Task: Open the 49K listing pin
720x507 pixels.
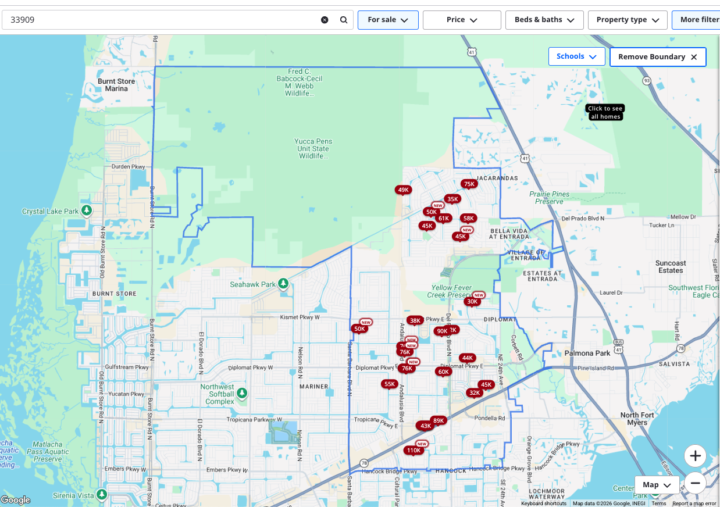Action: (x=403, y=190)
